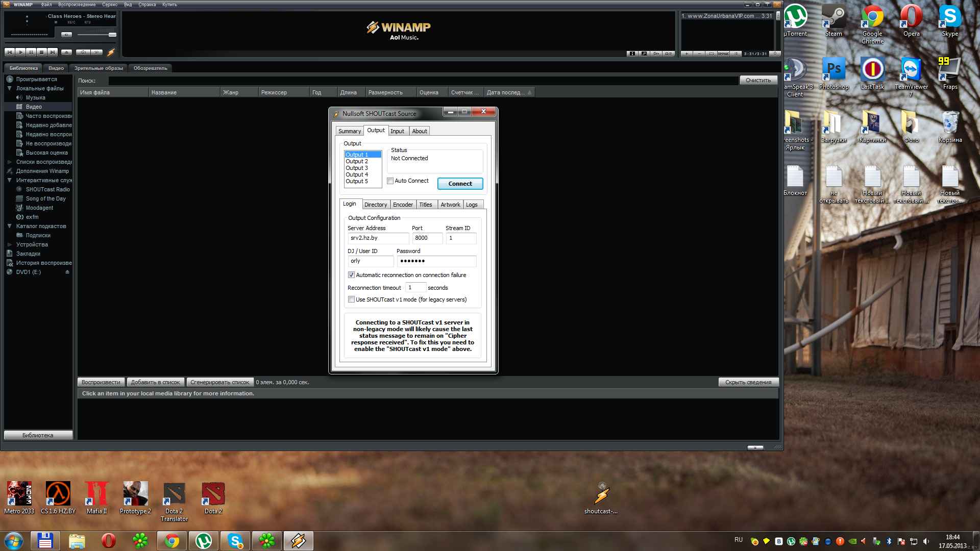
Task: Collapse the Локальные файлы tree node
Action: (9, 88)
